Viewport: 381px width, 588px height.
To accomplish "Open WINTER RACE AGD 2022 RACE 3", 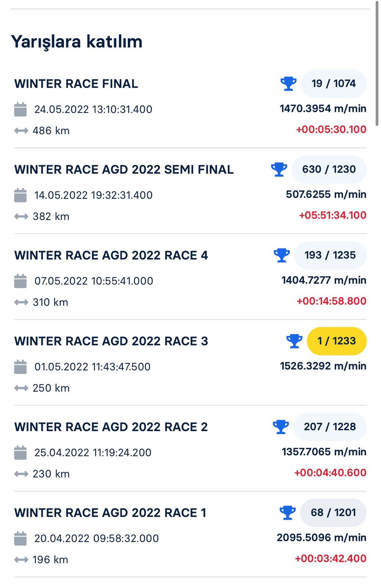I will 111,341.
